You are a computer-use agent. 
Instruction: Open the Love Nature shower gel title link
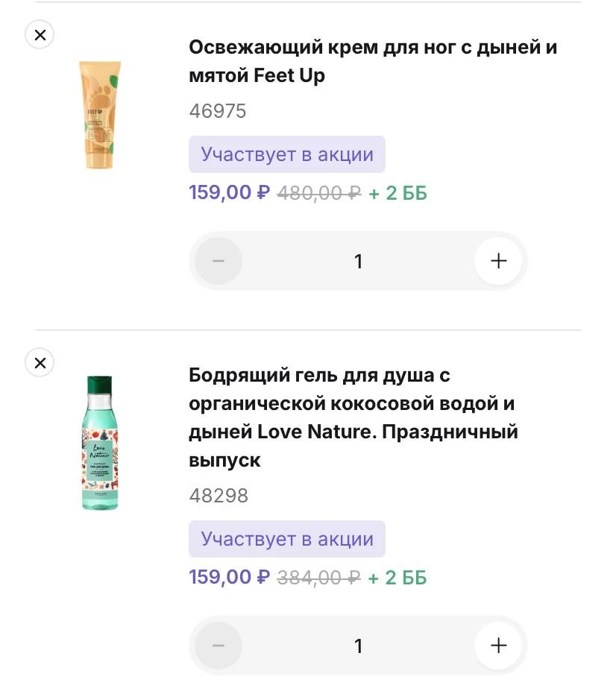pos(353,417)
